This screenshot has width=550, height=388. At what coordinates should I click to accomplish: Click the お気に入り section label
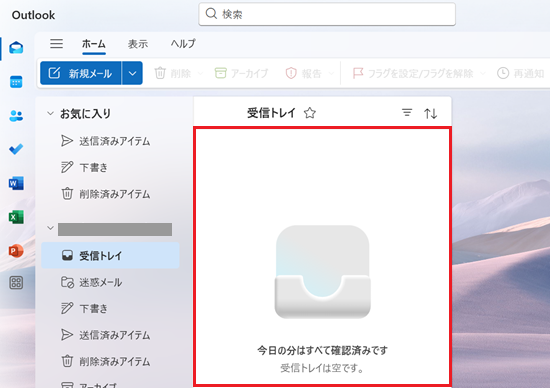pos(86,114)
